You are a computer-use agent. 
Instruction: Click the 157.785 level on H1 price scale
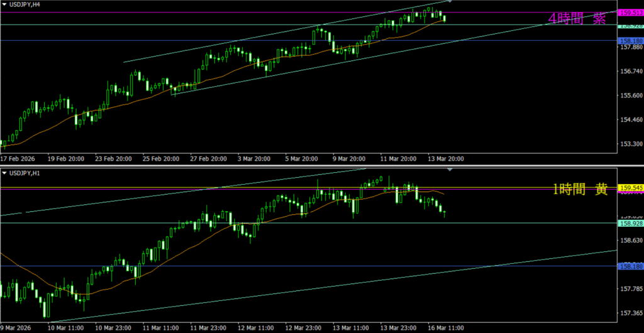point(631,289)
